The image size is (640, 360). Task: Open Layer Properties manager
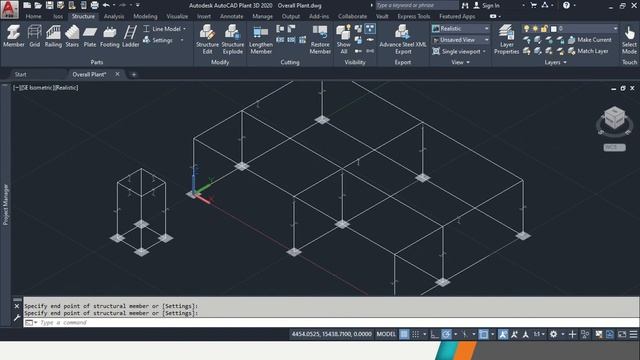pos(506,39)
